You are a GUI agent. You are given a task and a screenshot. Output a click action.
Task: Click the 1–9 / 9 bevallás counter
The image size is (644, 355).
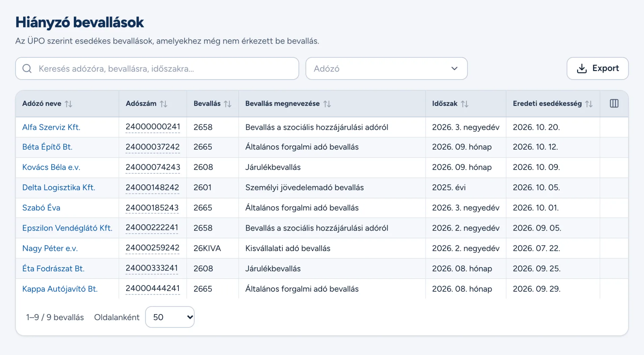[55, 317]
